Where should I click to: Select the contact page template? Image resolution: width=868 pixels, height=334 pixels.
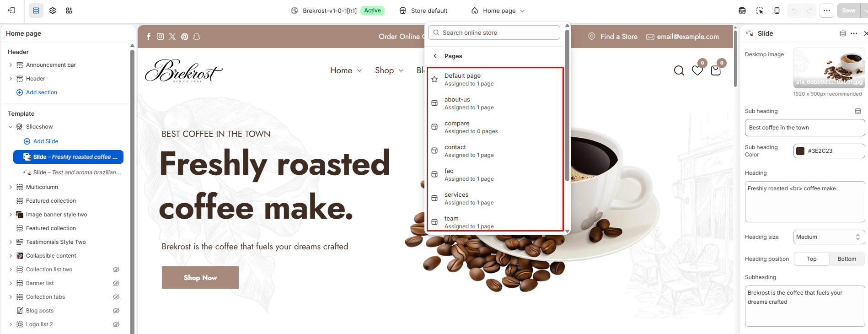[495, 151]
